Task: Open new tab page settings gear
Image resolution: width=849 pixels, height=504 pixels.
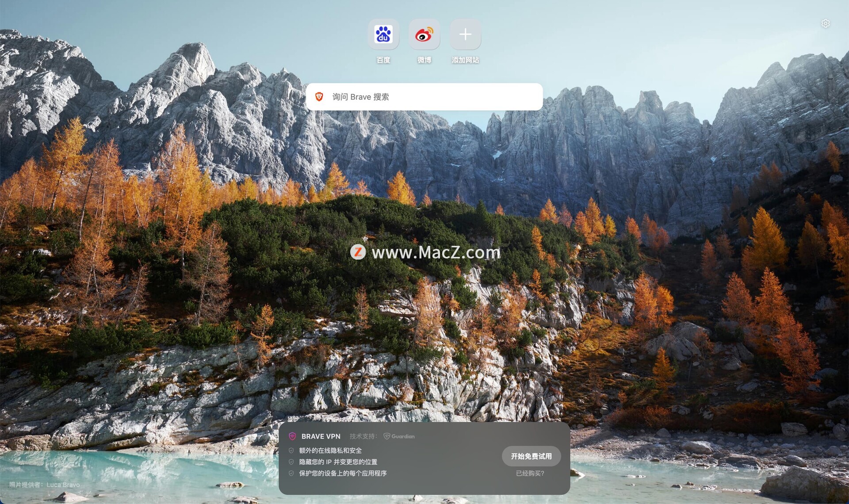Action: point(825,23)
